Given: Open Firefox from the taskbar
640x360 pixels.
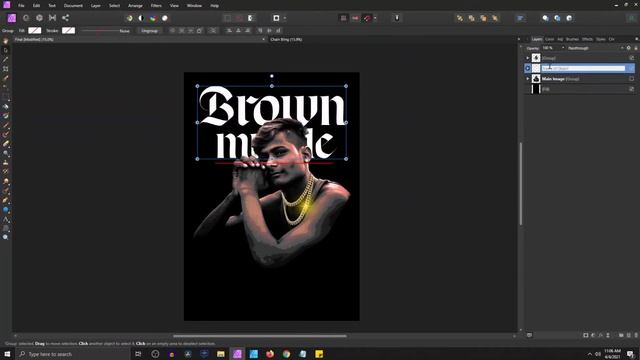Looking at the screenshot, I should (270, 354).
